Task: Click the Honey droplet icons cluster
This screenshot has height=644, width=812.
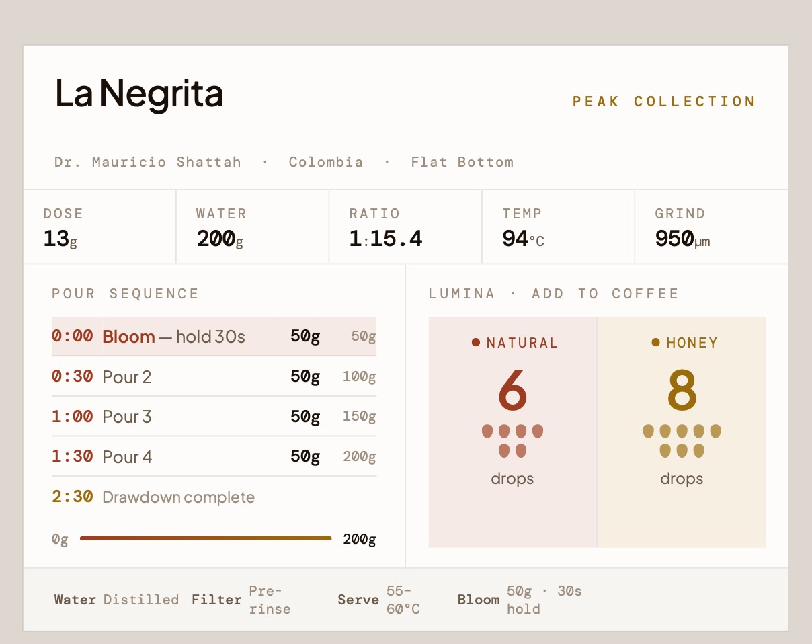Action: coord(682,441)
